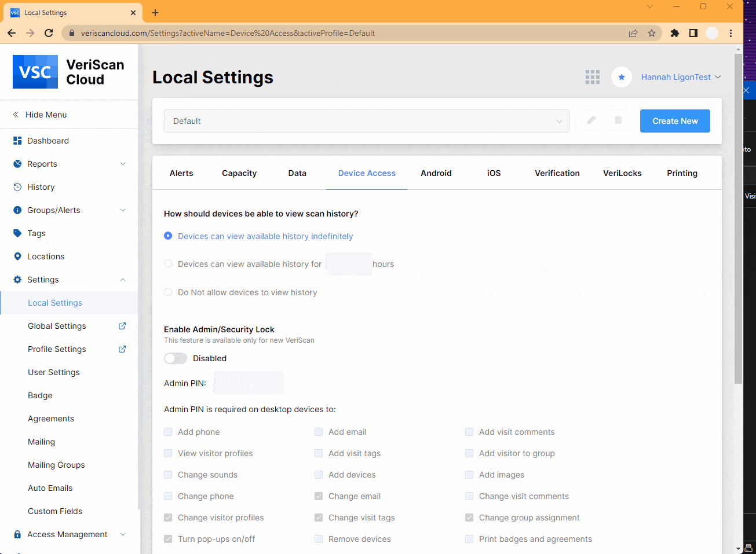Click the Create New button
756x554 pixels.
675,121
